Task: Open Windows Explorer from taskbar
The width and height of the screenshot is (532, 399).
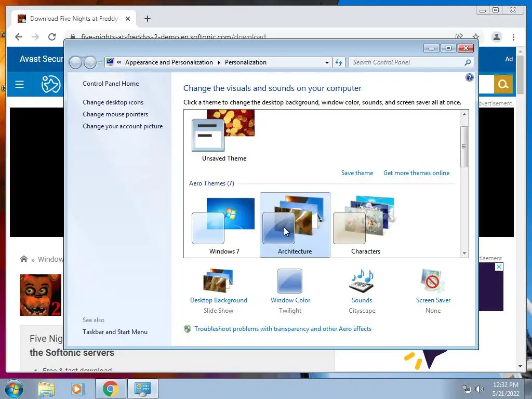Action: pos(46,389)
